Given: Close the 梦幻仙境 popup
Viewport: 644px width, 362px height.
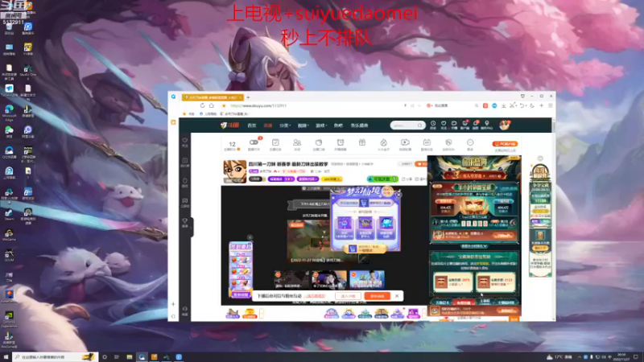Looking at the screenshot, I should tap(398, 194).
